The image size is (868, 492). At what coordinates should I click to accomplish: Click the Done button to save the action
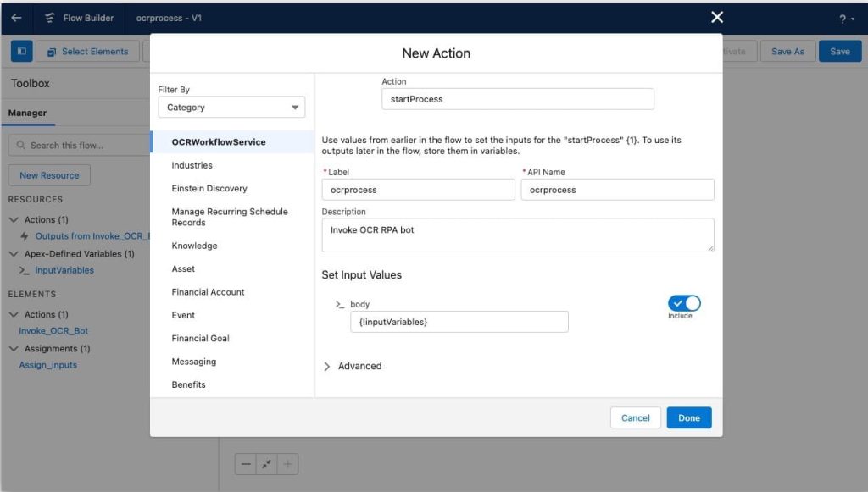point(688,417)
